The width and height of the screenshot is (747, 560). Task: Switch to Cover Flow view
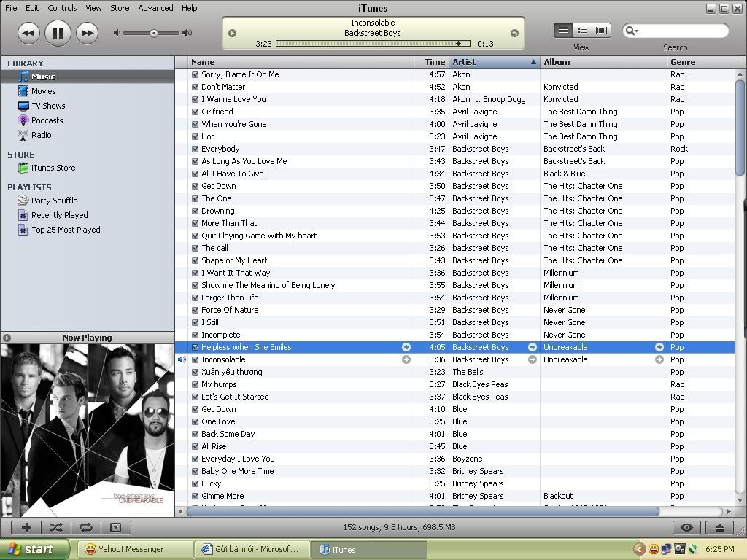601,31
